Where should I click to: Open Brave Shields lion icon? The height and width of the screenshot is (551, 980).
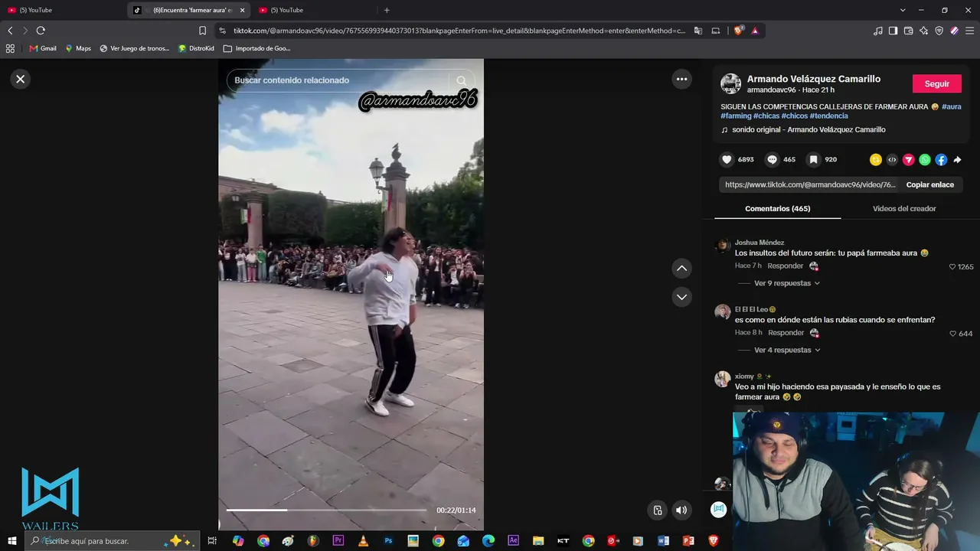[x=738, y=31]
